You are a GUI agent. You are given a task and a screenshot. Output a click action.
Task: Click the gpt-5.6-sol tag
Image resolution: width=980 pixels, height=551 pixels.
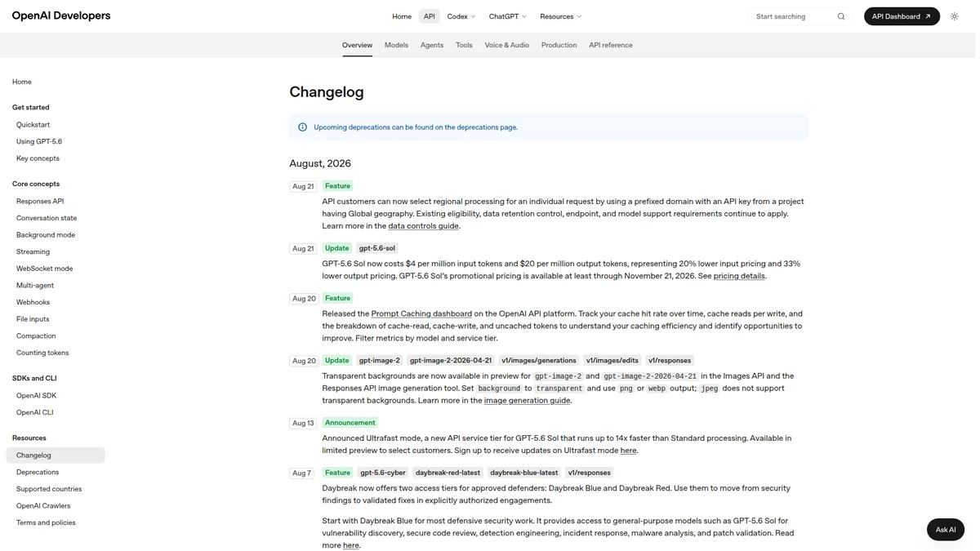point(377,248)
